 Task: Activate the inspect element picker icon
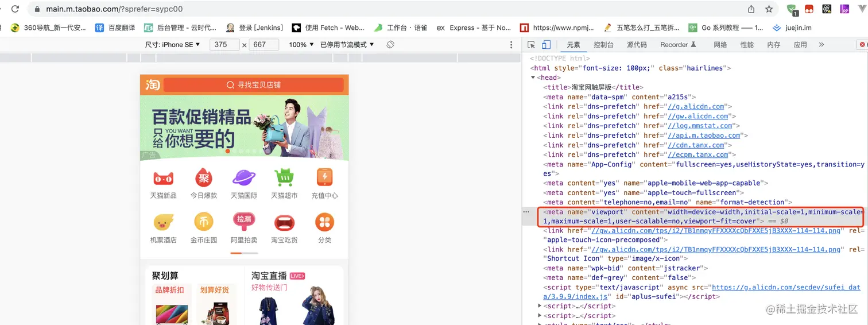[x=532, y=45]
